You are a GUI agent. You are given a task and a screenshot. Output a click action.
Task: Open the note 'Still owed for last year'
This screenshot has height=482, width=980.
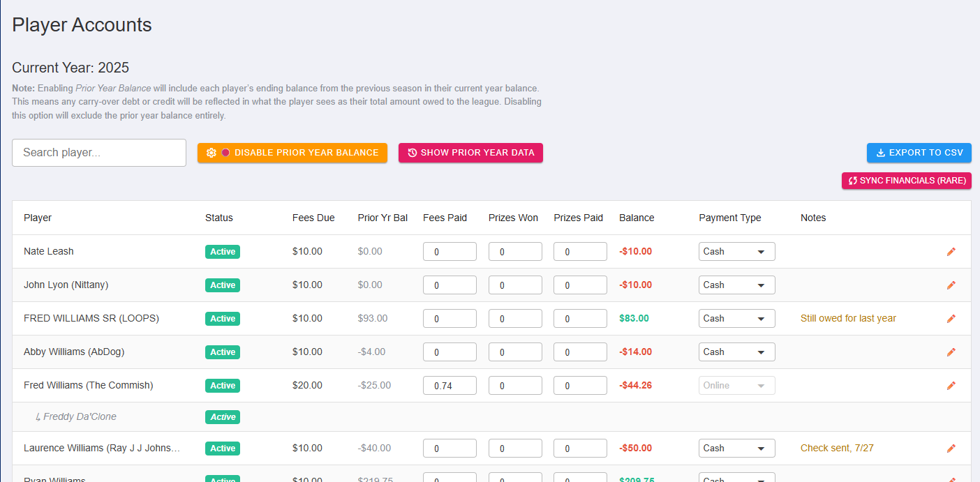847,318
